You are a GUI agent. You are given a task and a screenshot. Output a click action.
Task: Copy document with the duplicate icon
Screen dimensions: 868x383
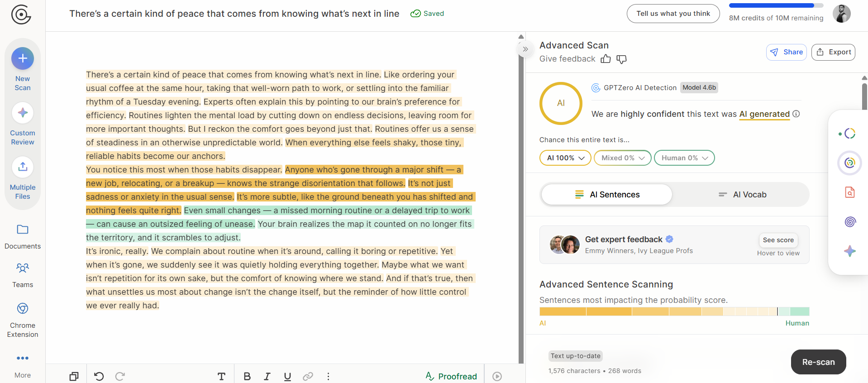pyautogui.click(x=74, y=376)
